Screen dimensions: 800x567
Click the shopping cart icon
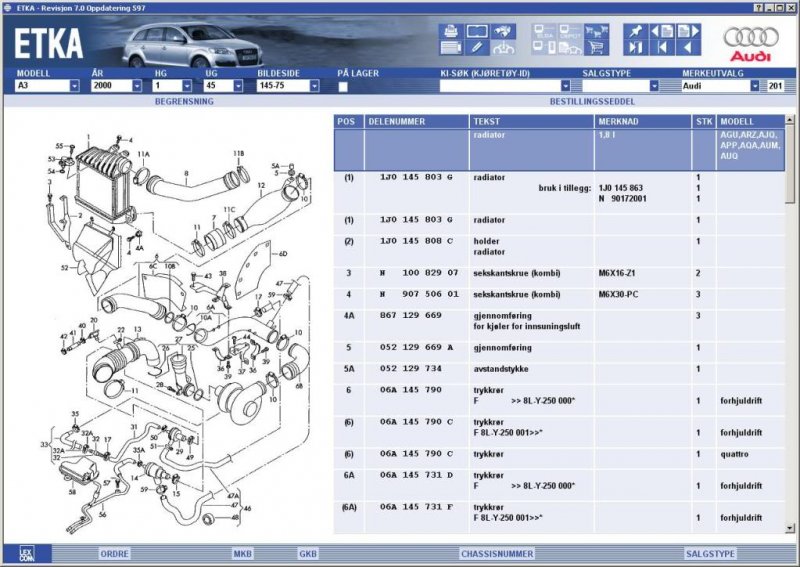[596, 47]
